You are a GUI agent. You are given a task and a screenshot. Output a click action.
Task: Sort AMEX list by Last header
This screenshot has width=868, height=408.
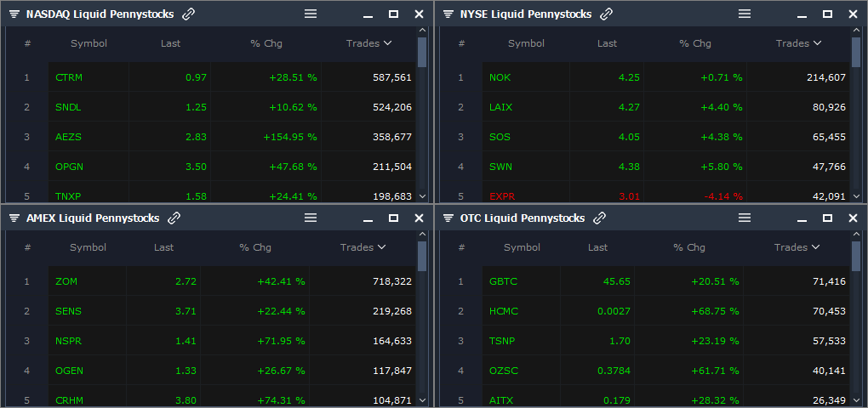pos(164,247)
